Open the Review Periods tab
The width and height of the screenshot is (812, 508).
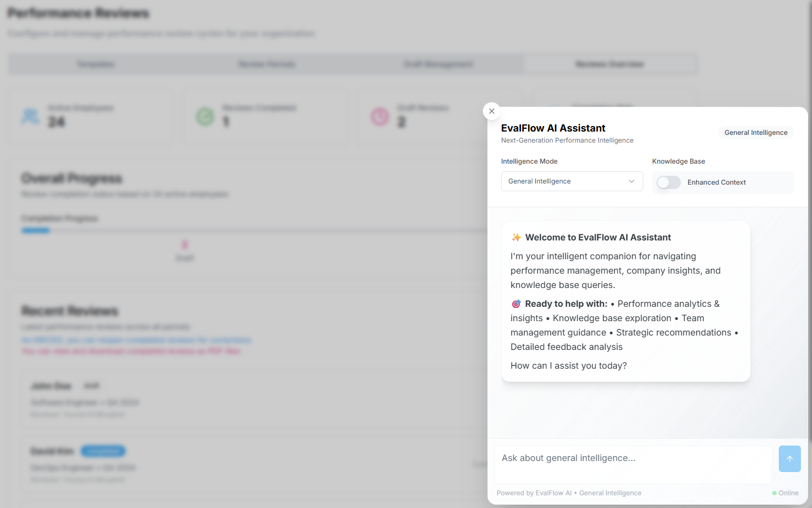tap(267, 64)
